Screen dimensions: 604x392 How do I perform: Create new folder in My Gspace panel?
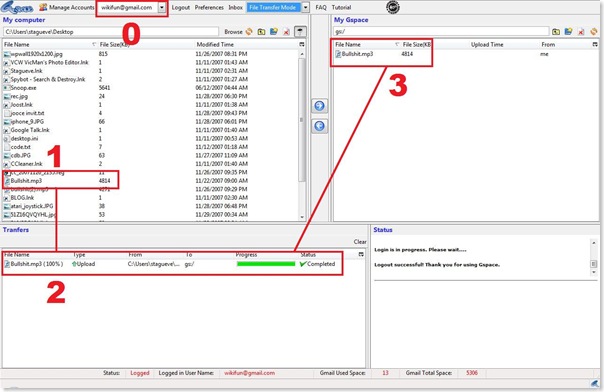[568, 32]
